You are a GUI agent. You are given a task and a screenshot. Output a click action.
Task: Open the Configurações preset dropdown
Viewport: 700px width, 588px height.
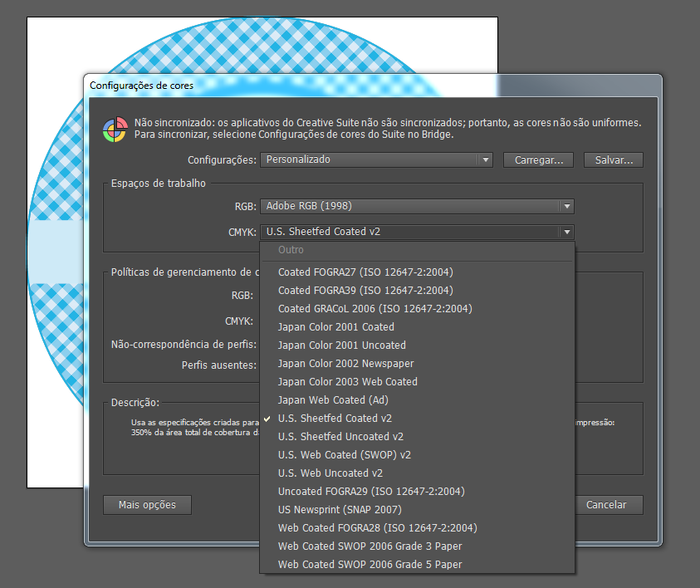[376, 159]
